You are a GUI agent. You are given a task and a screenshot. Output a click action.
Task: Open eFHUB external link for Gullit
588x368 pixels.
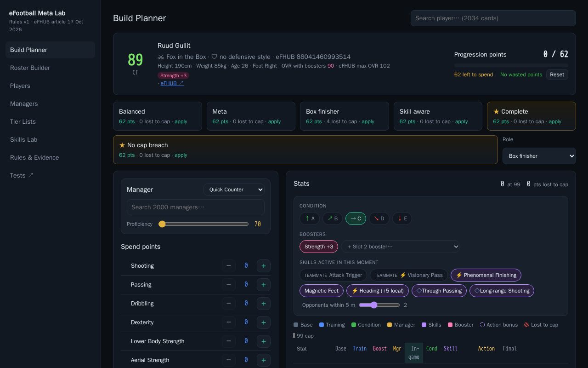[x=172, y=83]
